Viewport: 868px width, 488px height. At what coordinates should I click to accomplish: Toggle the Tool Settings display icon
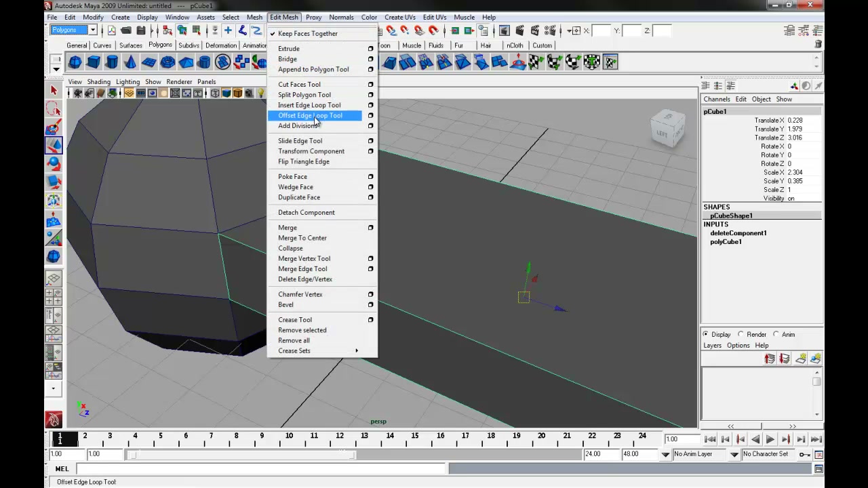pyautogui.click(x=804, y=30)
